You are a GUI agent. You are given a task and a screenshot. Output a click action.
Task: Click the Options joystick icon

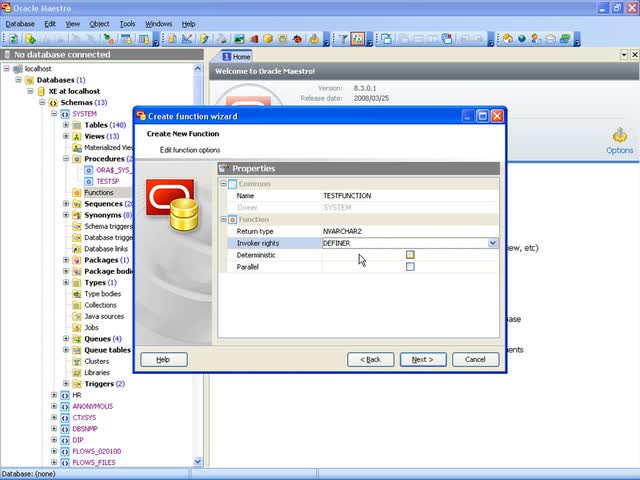coord(620,135)
